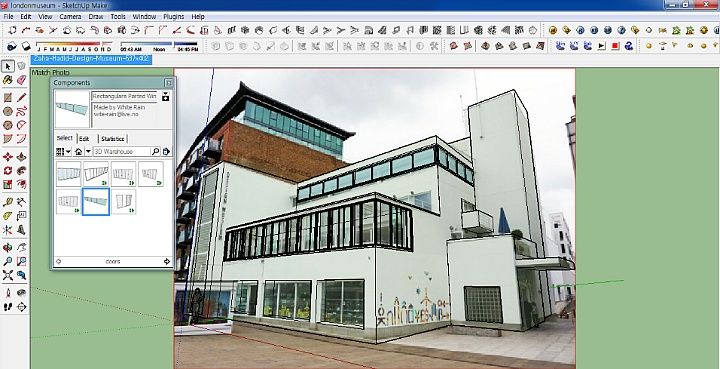The image size is (720, 369).
Task: Click the red Stop button icon
Action: tap(615, 46)
